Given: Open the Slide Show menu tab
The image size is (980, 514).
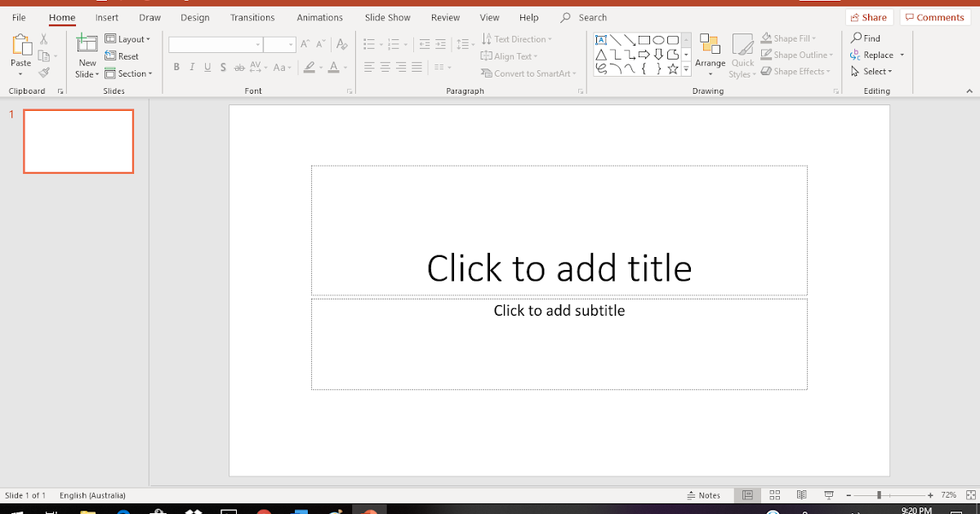Looking at the screenshot, I should [387, 17].
